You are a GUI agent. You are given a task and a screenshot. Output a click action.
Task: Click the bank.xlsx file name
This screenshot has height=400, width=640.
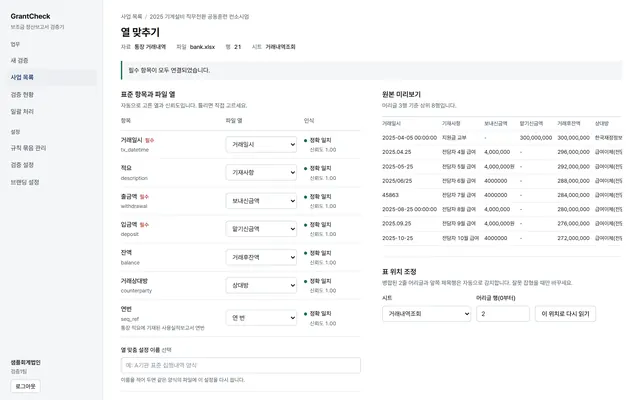tap(202, 47)
